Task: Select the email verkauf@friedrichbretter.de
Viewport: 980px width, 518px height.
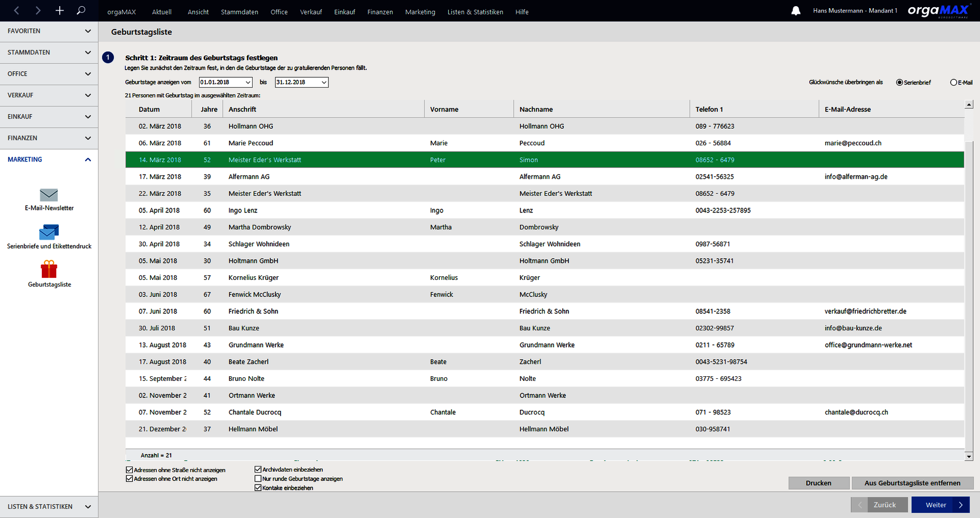Action: 865,311
